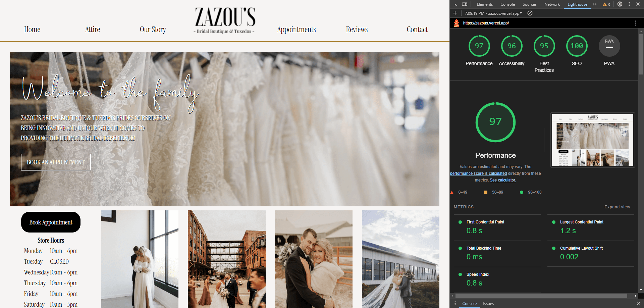The height and width of the screenshot is (308, 644).
Task: Open DevTools settings gear icon
Action: point(620,4)
